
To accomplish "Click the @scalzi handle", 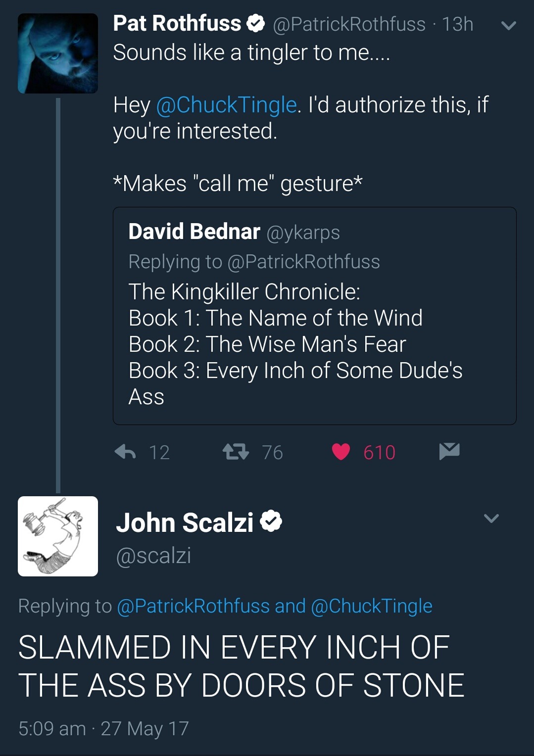I will tap(153, 556).
